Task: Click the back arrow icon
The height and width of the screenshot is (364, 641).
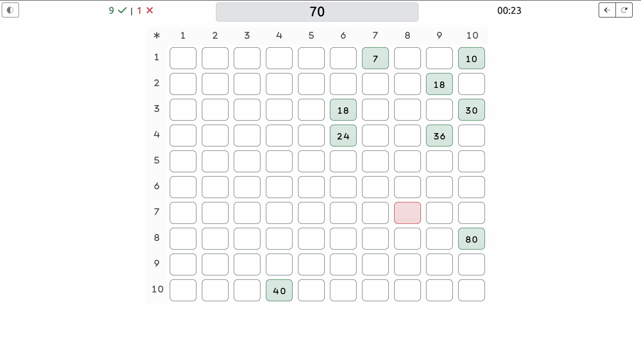Action: tap(607, 10)
